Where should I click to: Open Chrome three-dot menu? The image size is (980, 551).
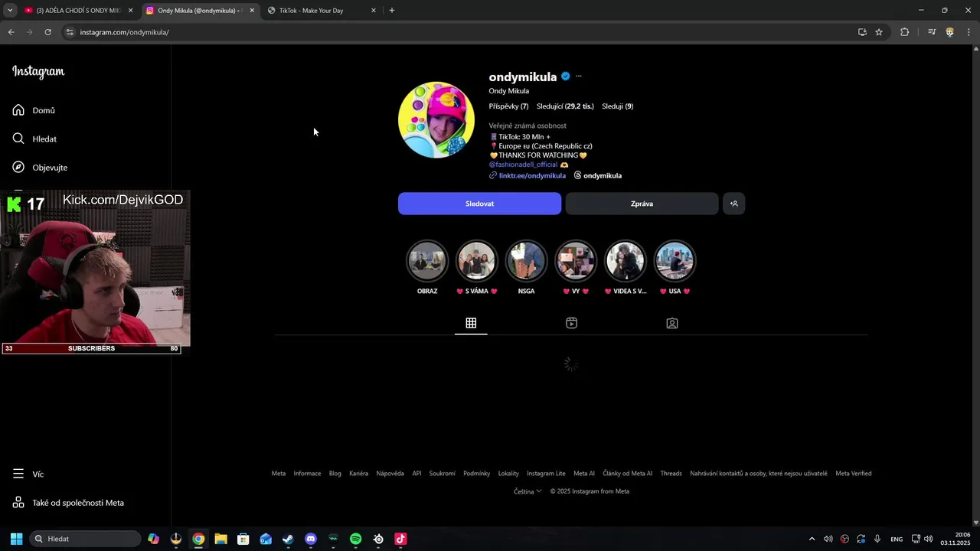(969, 32)
